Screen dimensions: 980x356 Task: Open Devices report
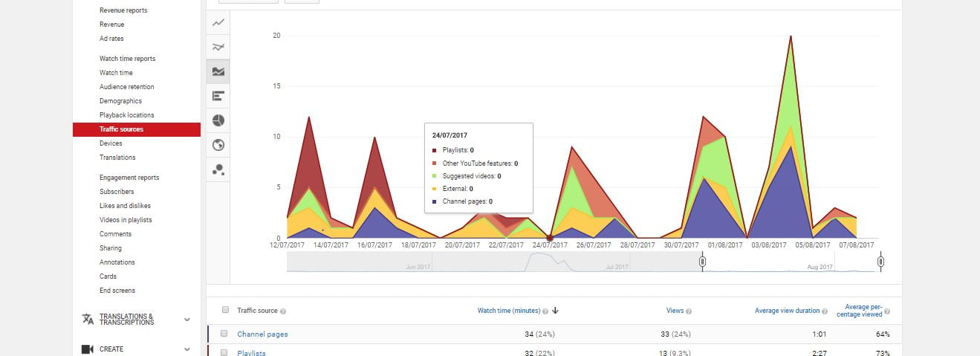click(x=111, y=143)
